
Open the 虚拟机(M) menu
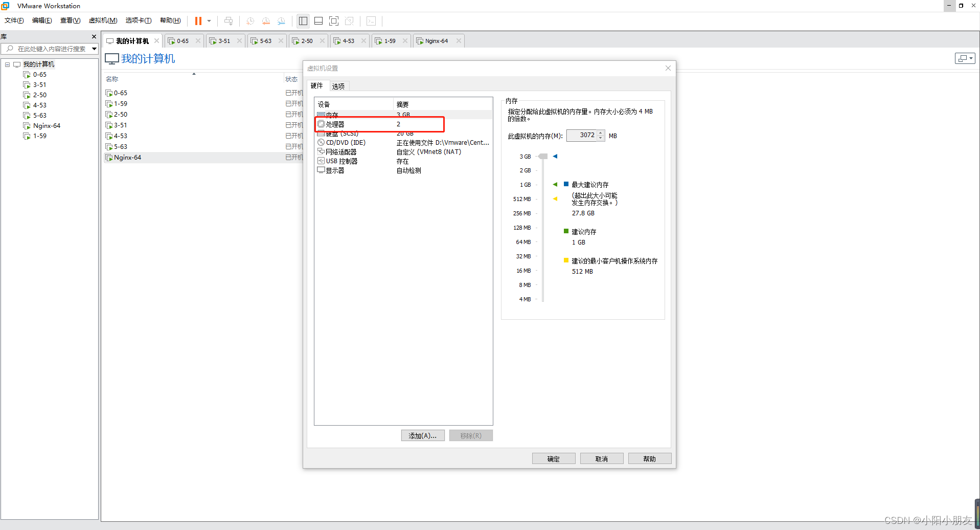pos(103,20)
